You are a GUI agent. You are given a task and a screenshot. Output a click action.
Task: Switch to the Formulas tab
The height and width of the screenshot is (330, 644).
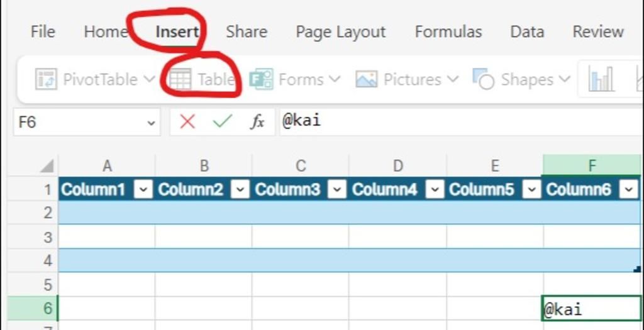[x=448, y=32]
